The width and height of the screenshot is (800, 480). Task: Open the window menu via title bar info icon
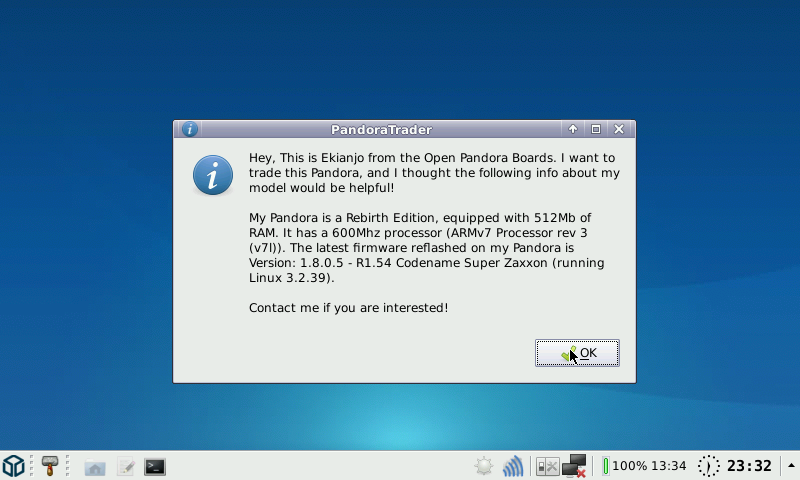pyautogui.click(x=189, y=129)
